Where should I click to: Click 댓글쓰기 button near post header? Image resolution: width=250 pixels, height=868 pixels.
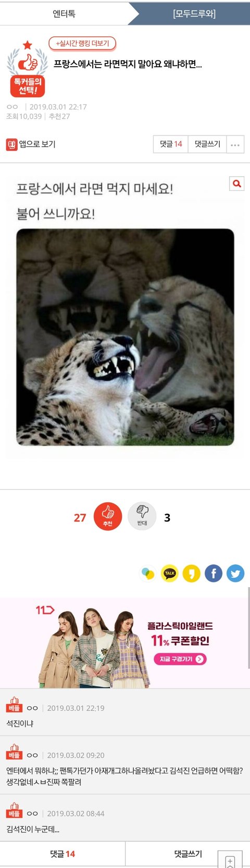pos(207,144)
